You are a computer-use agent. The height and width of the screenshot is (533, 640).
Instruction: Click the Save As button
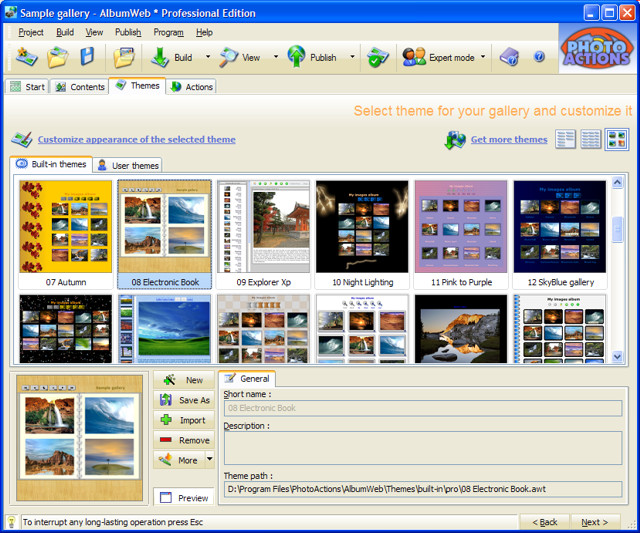tap(184, 400)
